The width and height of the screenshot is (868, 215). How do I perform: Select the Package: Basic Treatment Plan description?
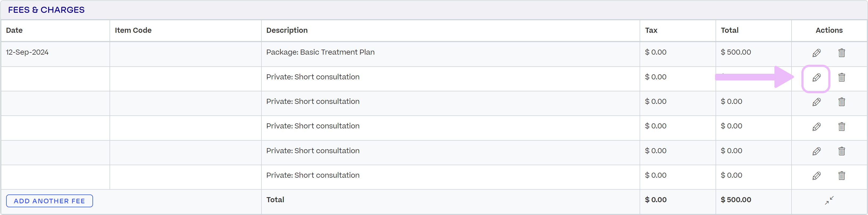point(320,52)
